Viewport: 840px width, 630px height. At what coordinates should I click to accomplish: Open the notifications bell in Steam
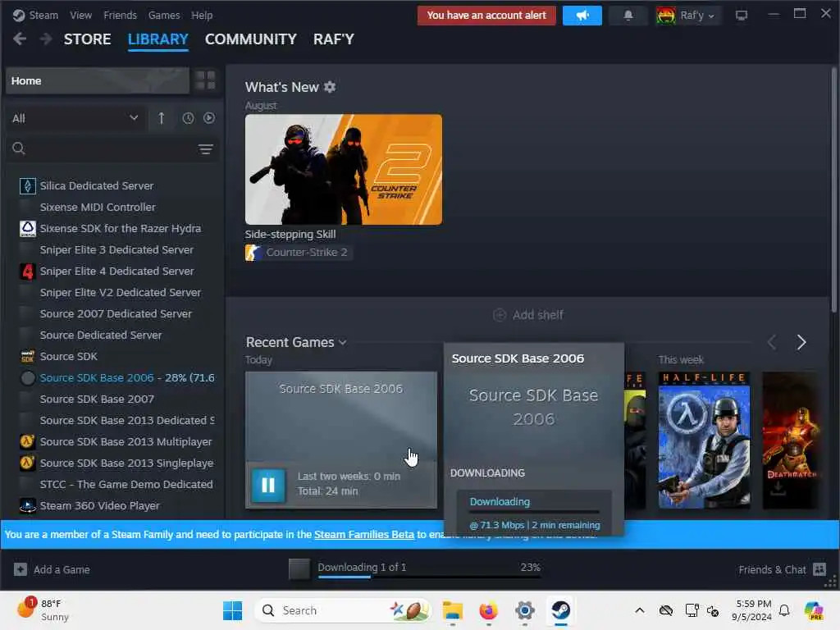(628, 16)
